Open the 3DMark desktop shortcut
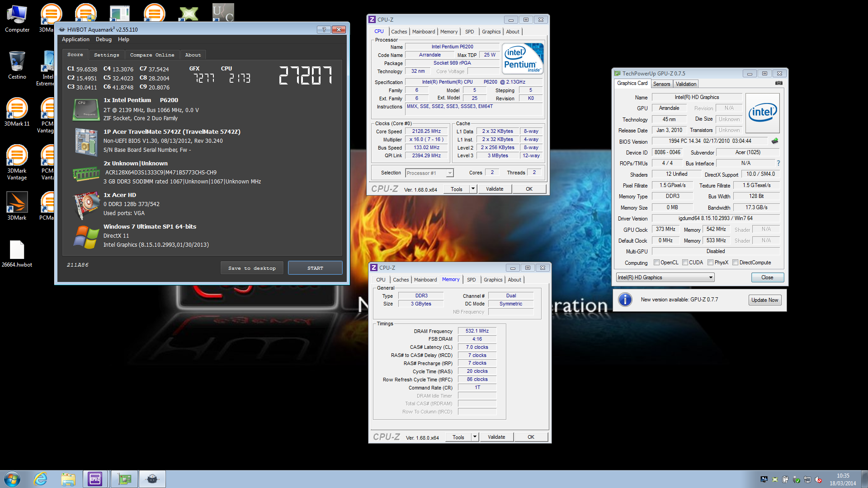The image size is (868, 488). point(17,206)
